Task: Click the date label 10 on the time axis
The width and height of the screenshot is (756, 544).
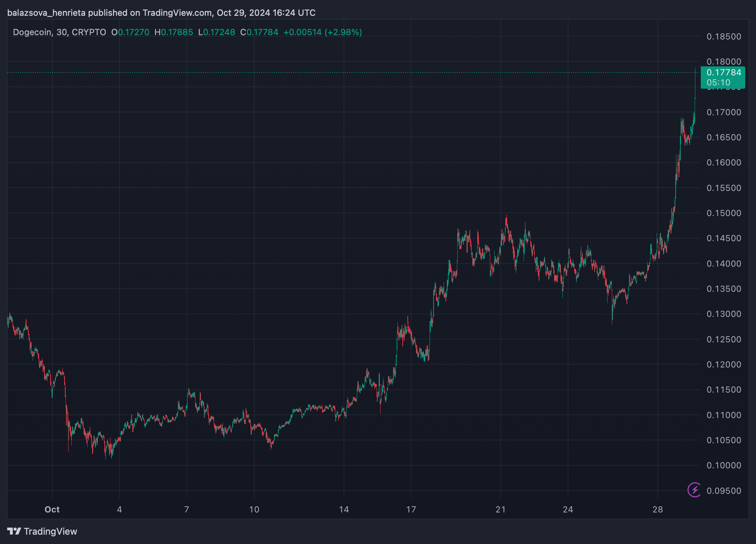Action: pyautogui.click(x=254, y=510)
